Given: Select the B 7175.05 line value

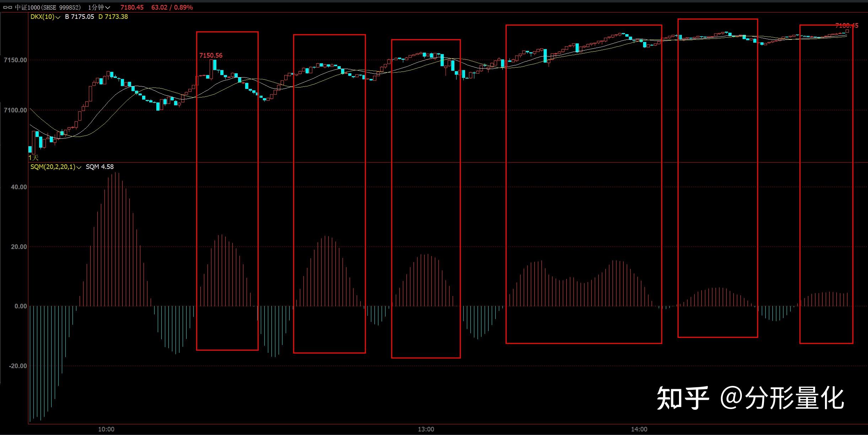Looking at the screenshot, I should pyautogui.click(x=80, y=17).
